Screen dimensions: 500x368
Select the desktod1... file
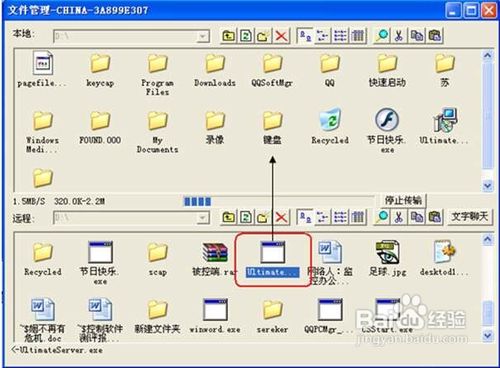click(445, 259)
